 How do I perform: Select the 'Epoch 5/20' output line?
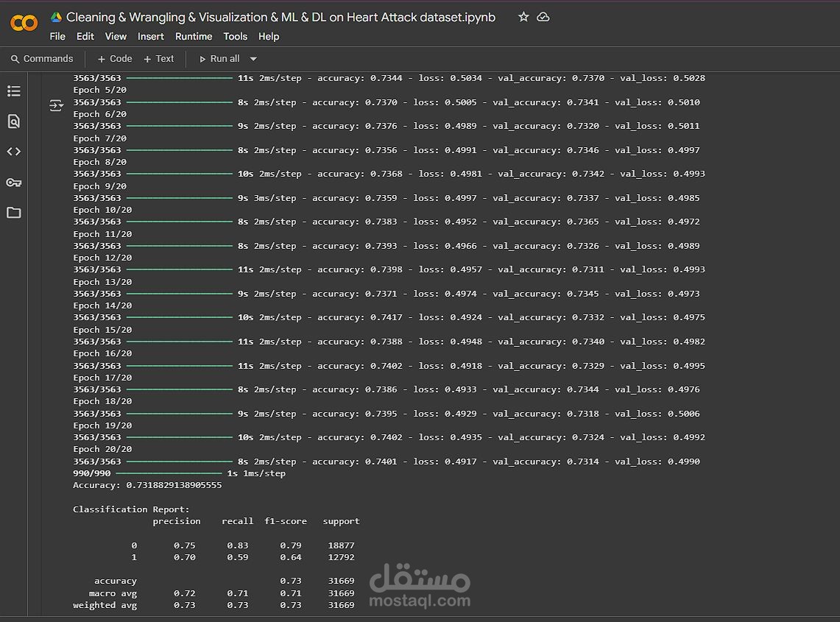click(x=99, y=90)
